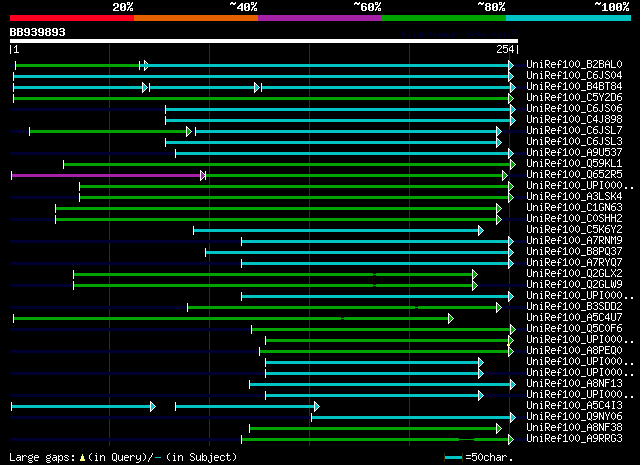This screenshot has height=465, width=640.
Task: Click the orange ~40% identity legend segment
Action: click(x=196, y=18)
